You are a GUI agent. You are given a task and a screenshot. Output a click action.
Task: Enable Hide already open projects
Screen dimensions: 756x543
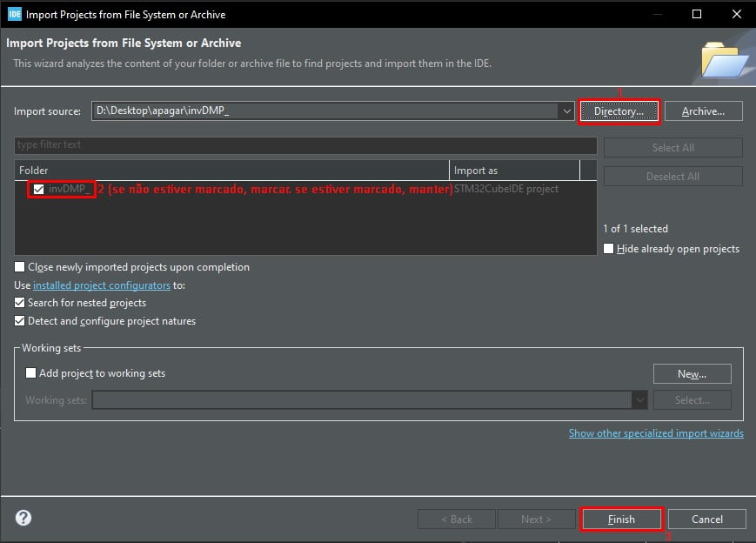[x=608, y=248]
